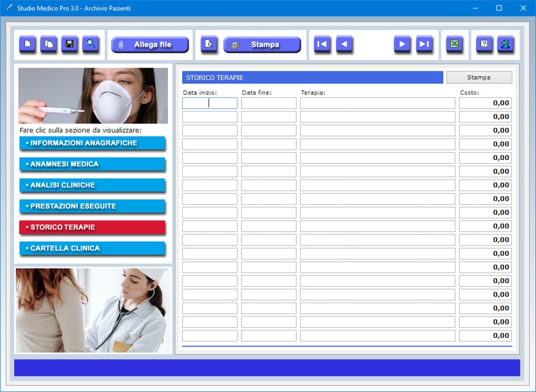The width and height of the screenshot is (536, 392).
Task: Open Cartella Clinica section
Action: [92, 249]
